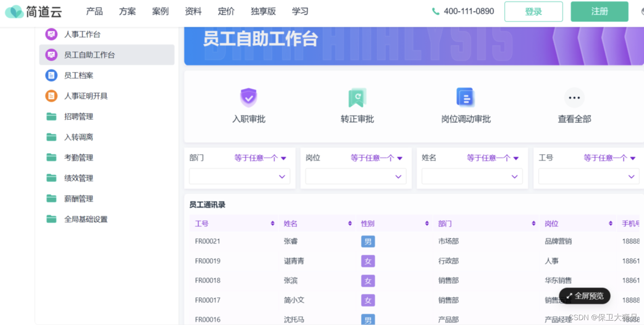This screenshot has height=325, width=644.
Task: Open the 资料 top menu
Action: tap(193, 11)
